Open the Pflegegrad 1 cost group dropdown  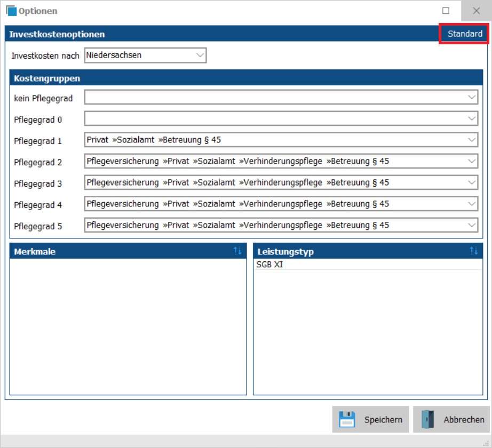pos(472,140)
